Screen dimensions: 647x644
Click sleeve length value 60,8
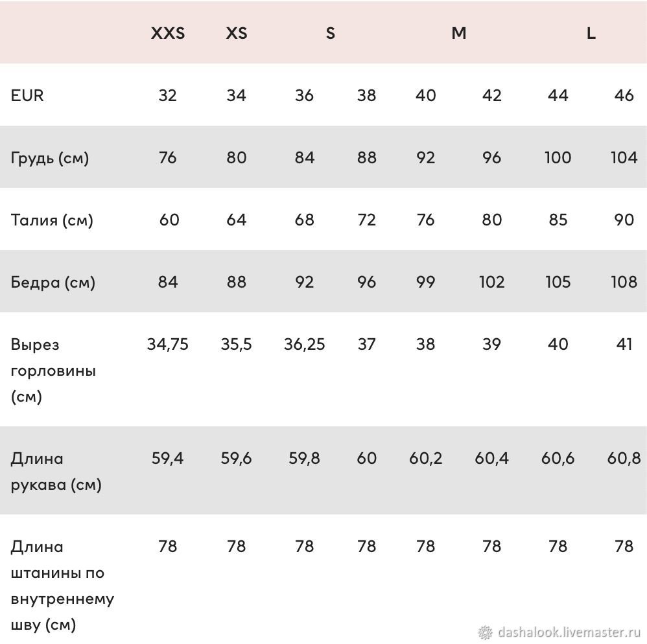(624, 459)
